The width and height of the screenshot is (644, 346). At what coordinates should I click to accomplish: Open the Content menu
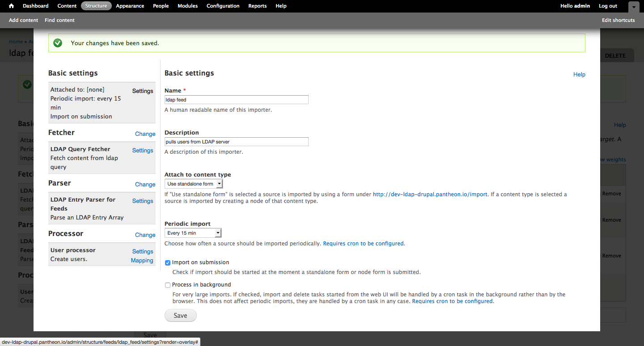[67, 6]
